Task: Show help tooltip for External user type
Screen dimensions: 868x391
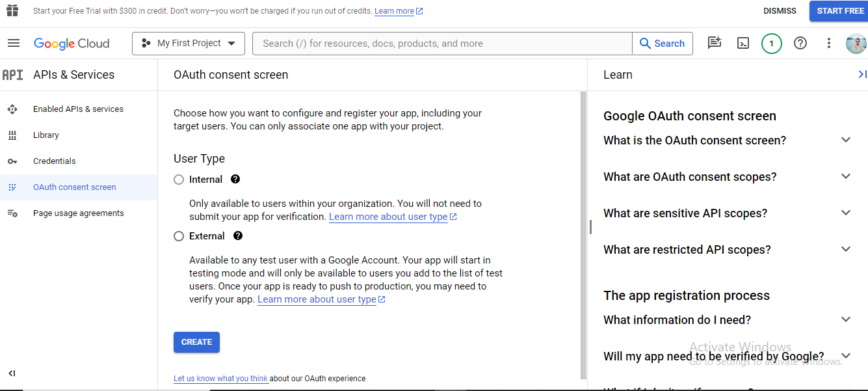Action: [238, 236]
